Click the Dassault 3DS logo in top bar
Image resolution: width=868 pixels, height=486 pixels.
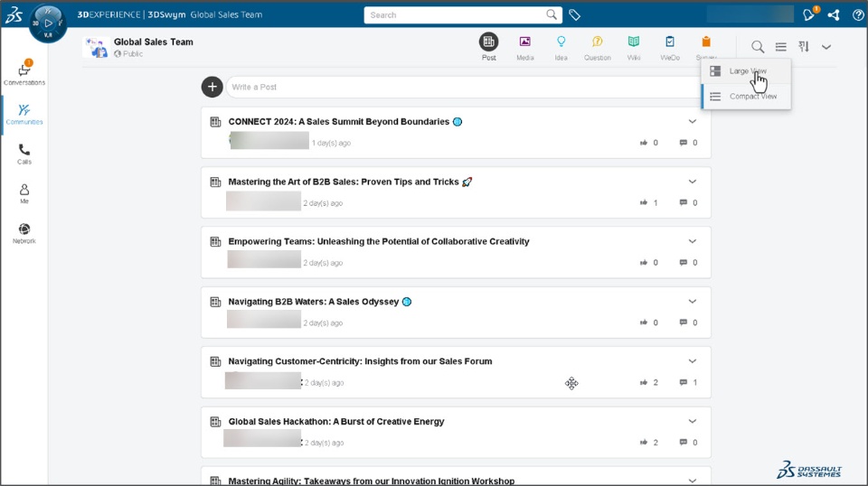[14, 15]
